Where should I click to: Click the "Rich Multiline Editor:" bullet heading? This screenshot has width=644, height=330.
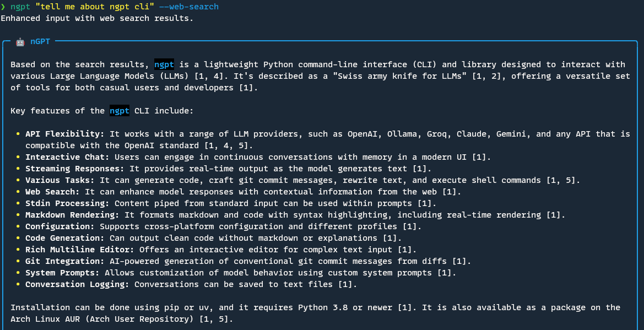click(80, 250)
